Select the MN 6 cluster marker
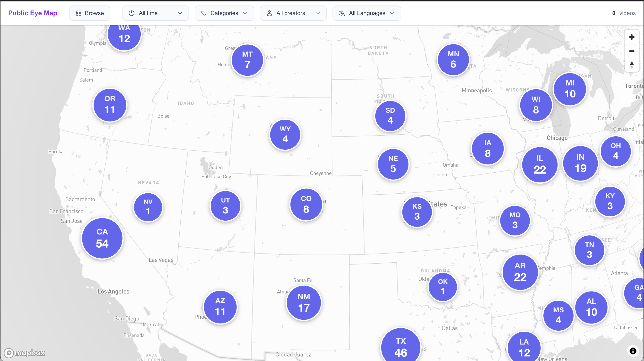The image size is (644, 361). click(453, 60)
